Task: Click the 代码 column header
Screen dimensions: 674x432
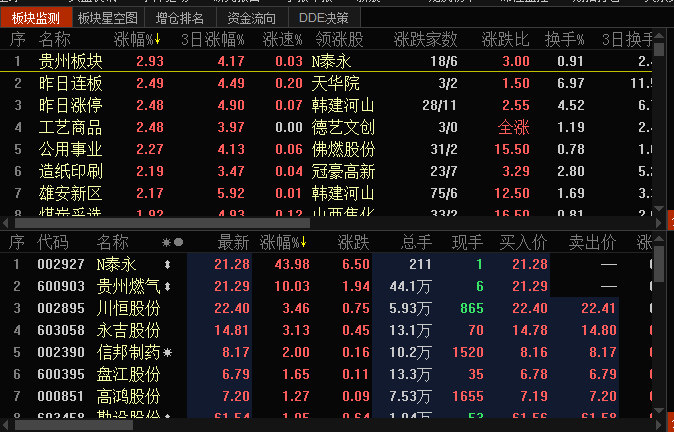Action: click(52, 243)
